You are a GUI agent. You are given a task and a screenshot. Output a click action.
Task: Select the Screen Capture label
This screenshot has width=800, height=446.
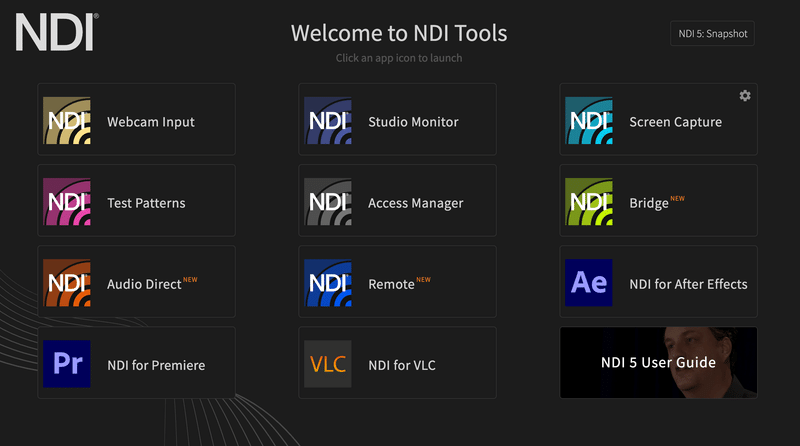tap(676, 122)
